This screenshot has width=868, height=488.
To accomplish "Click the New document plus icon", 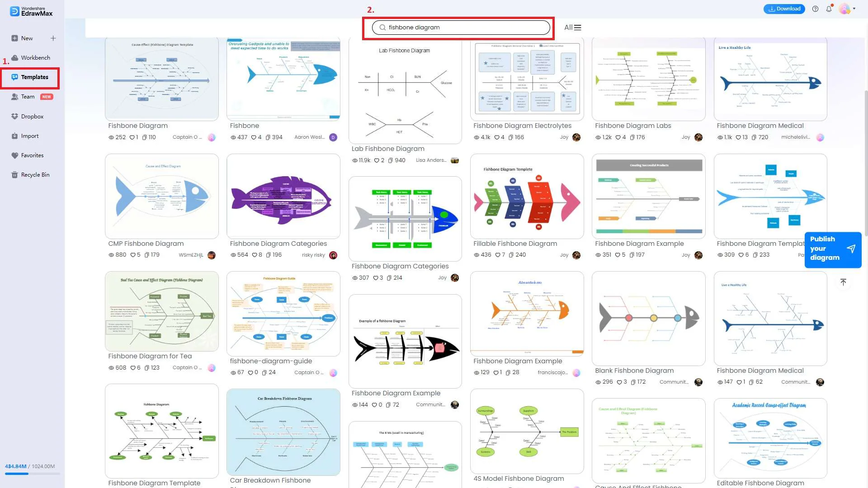I will (x=53, y=38).
